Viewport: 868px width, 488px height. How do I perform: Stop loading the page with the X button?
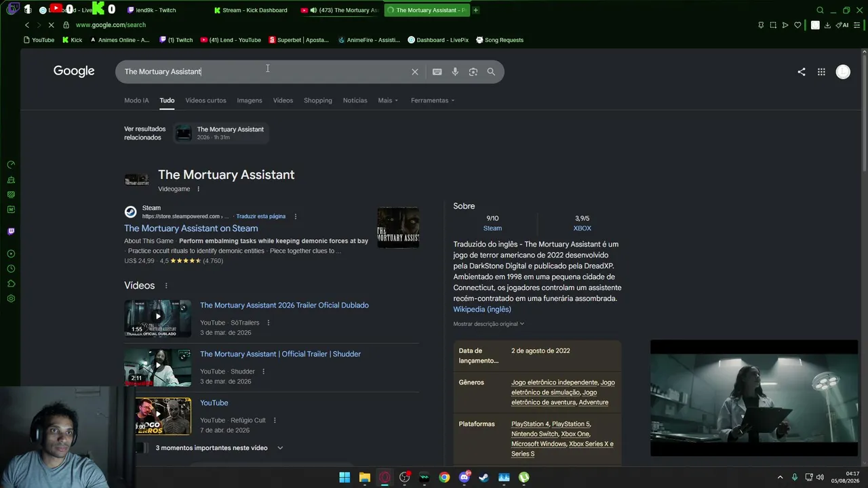coord(51,25)
